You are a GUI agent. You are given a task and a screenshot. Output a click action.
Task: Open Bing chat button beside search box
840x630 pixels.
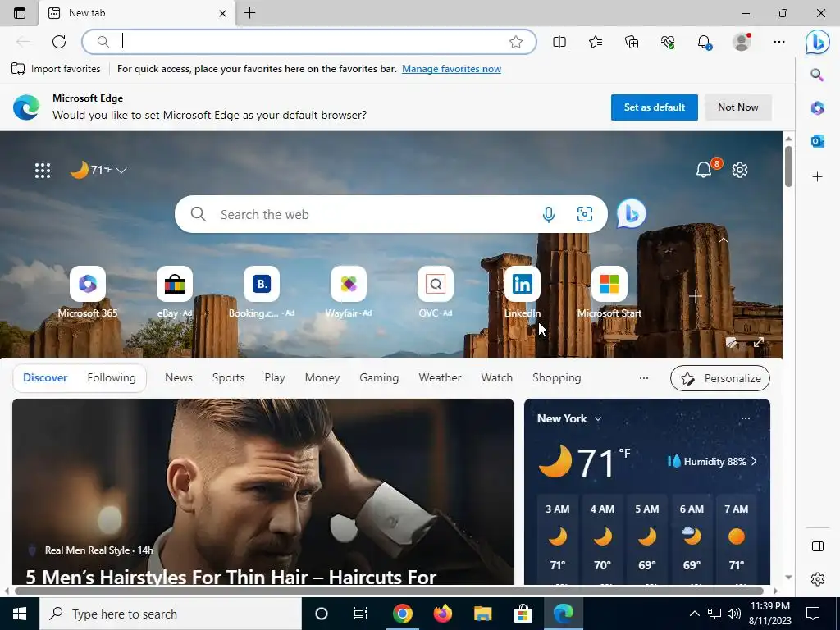[x=631, y=214]
